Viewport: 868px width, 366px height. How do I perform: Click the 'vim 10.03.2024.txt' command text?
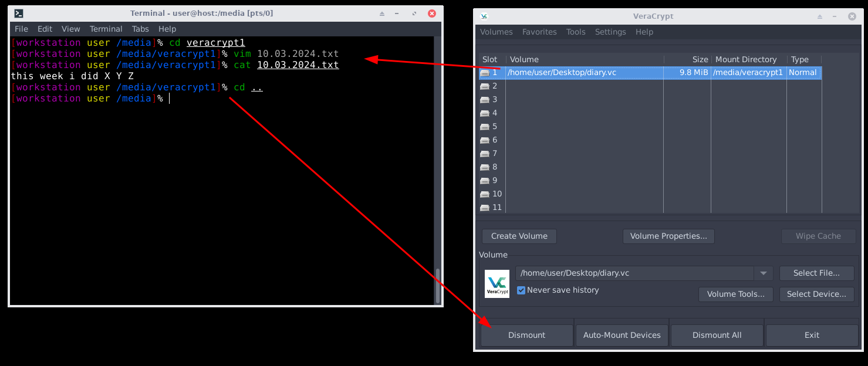(286, 54)
